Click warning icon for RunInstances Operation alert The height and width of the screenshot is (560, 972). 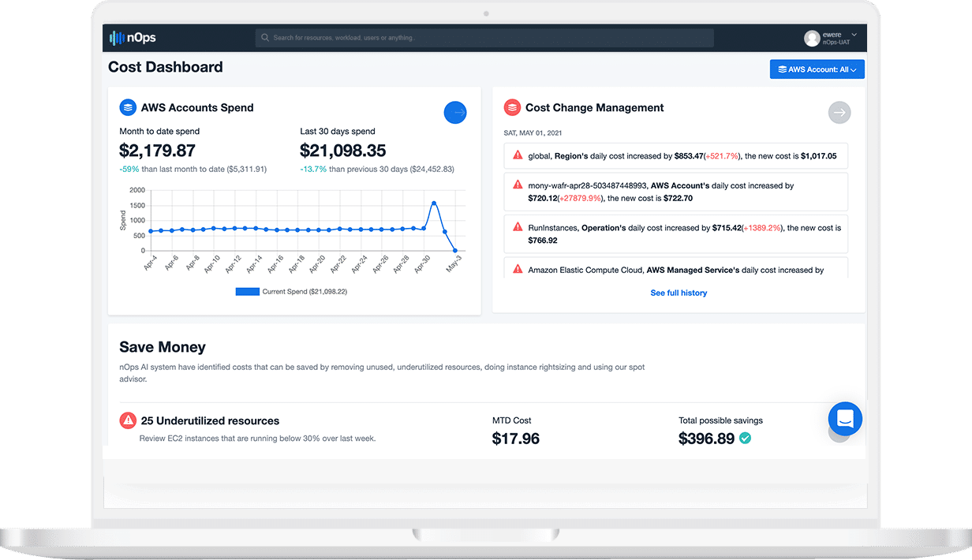(x=518, y=226)
